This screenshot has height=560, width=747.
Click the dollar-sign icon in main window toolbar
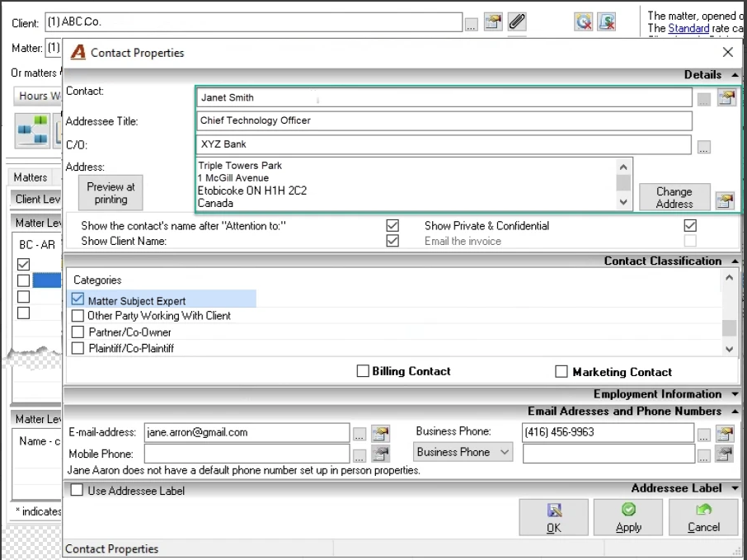pyautogui.click(x=607, y=22)
